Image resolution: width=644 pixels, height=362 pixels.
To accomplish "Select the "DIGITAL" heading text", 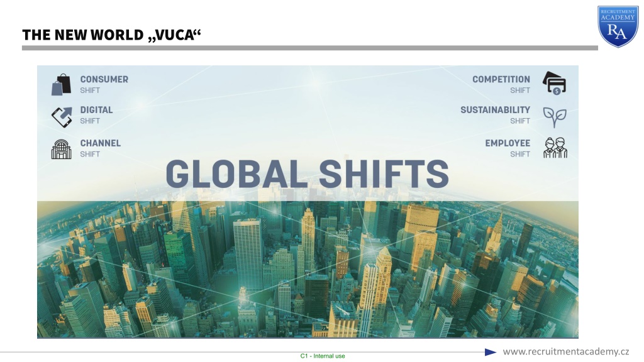I will 96,110.
